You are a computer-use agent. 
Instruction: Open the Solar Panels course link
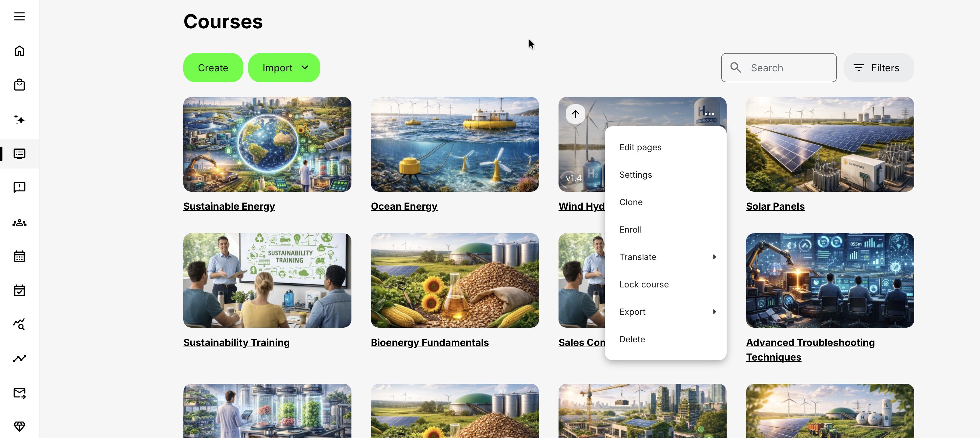(x=775, y=206)
